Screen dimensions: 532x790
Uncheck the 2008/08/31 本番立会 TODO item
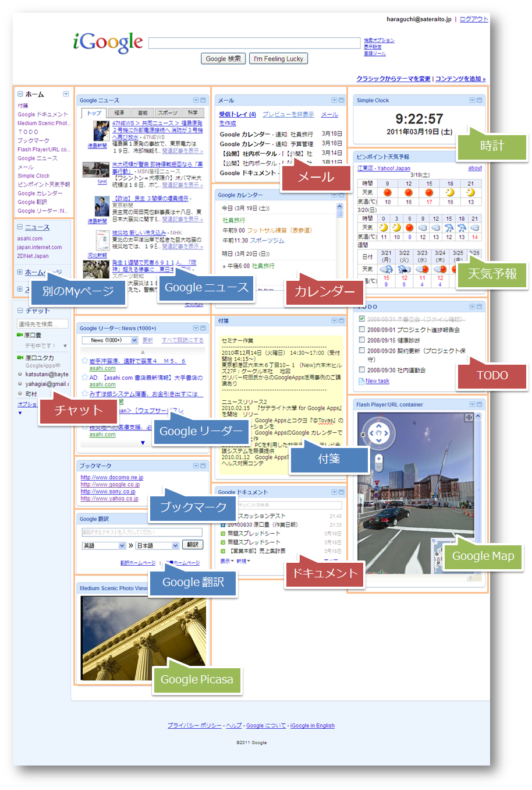(x=362, y=319)
